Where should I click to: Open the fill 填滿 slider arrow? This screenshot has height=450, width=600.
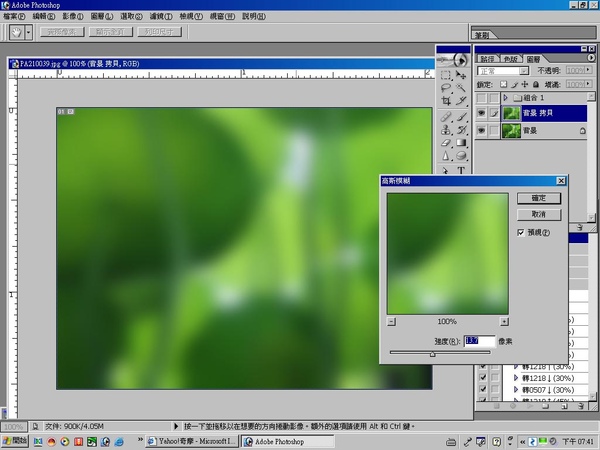[589, 84]
